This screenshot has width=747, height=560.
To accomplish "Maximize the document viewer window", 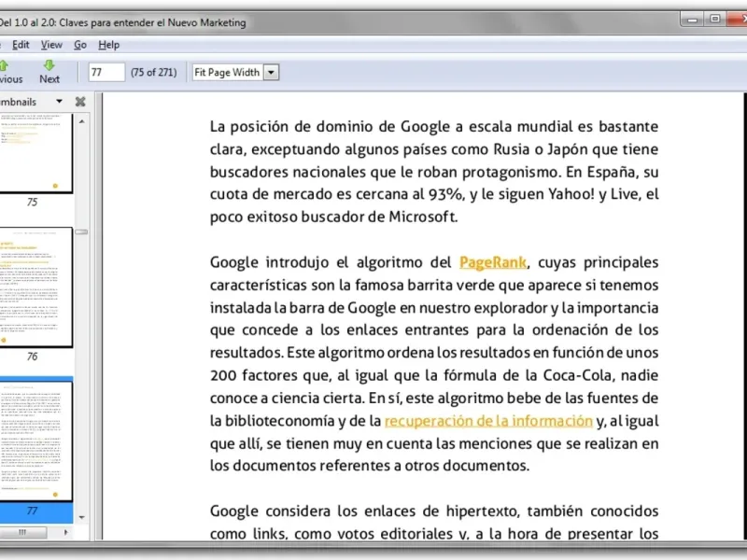I will pos(714,19).
